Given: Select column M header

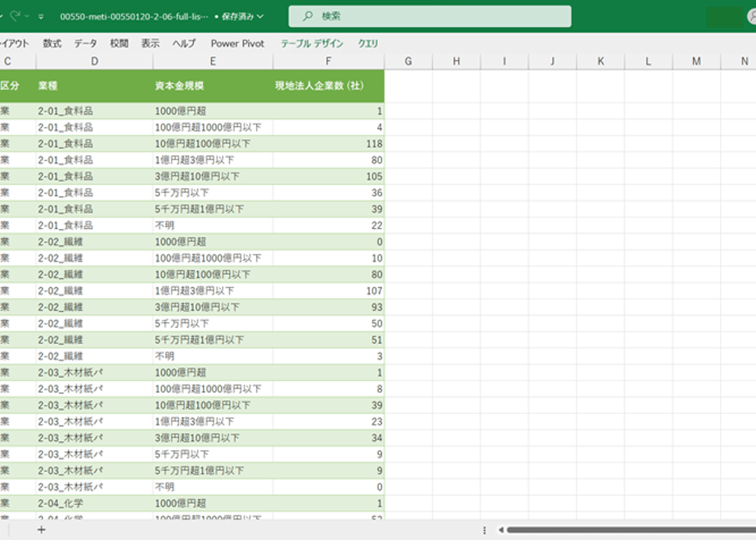Looking at the screenshot, I should coord(697,61).
